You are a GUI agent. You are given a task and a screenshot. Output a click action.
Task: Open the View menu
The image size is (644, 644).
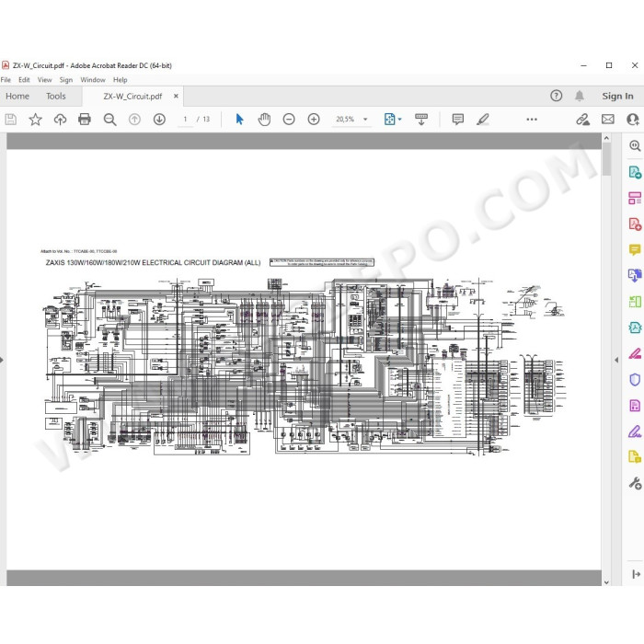coord(45,80)
